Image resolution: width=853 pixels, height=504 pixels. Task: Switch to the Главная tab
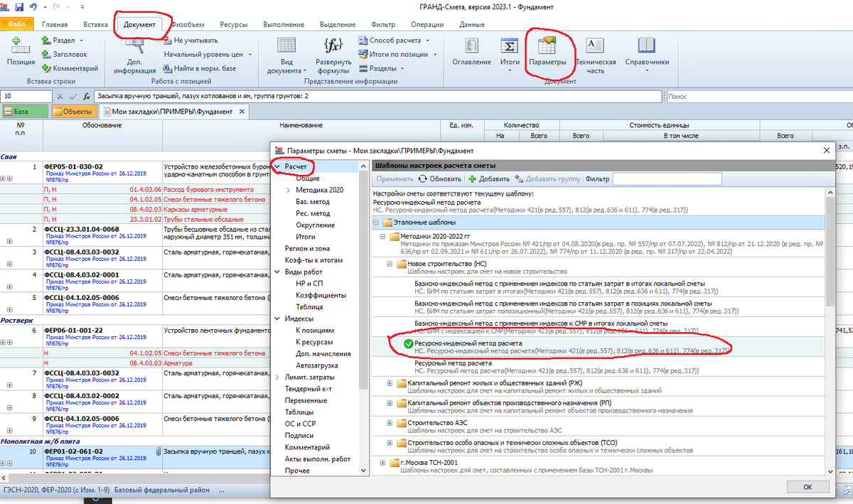point(55,24)
